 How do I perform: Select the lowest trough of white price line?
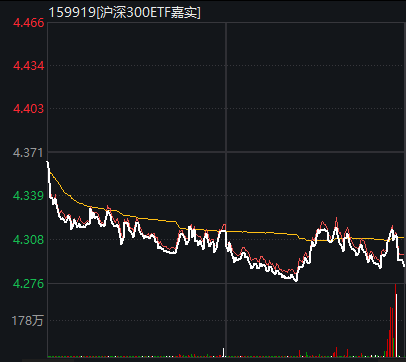tap(296, 281)
